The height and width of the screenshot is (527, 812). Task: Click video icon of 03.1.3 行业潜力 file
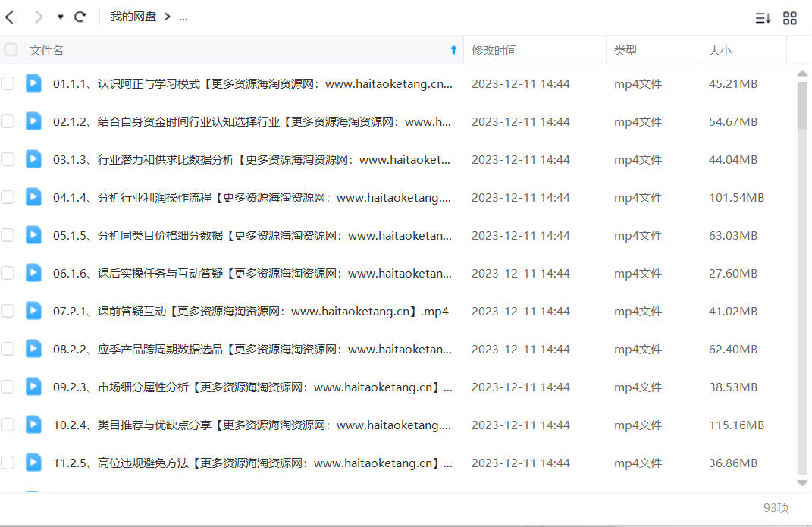[33, 158]
